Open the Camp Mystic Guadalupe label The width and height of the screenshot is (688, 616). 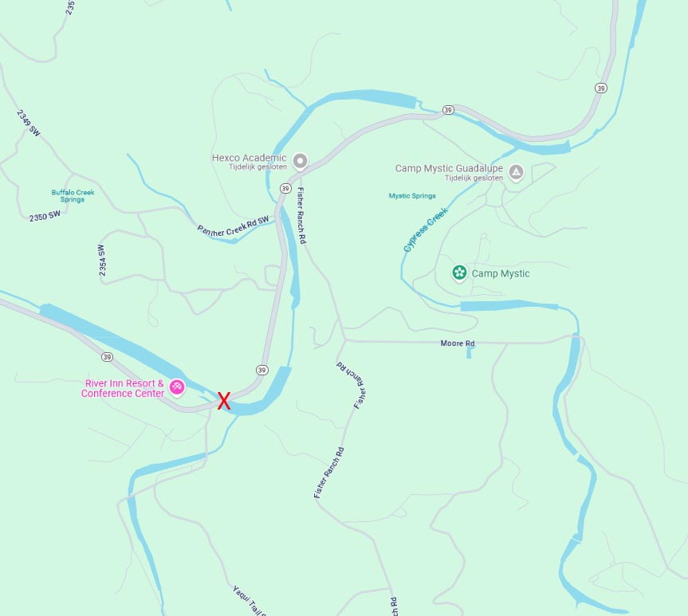tap(449, 172)
